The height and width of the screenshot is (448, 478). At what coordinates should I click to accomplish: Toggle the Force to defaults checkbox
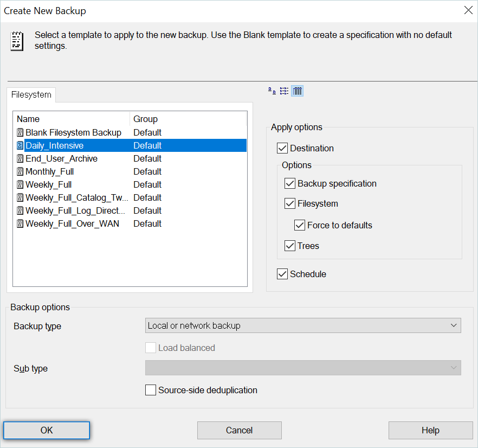300,225
